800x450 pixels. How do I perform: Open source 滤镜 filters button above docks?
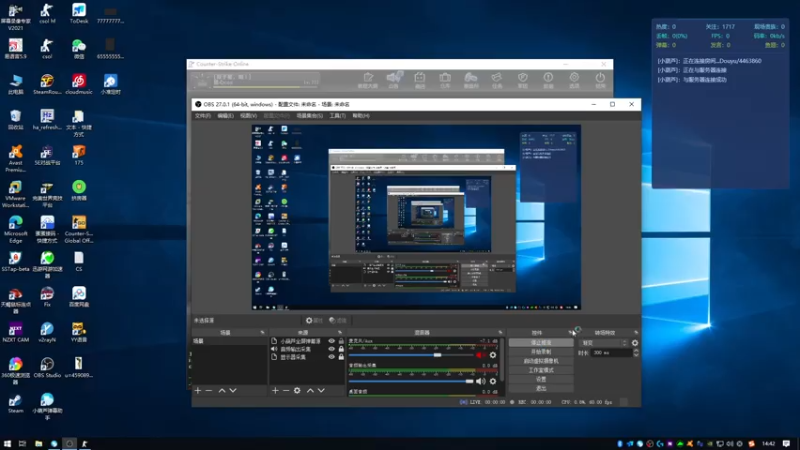click(x=338, y=320)
